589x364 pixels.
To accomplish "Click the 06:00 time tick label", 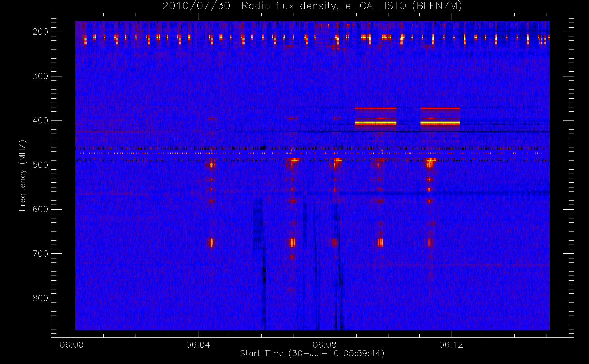I will [x=72, y=345].
